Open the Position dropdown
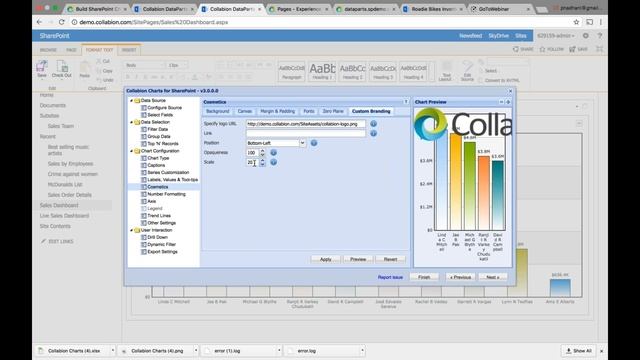Viewport: 640px width, 360px height. (302, 143)
